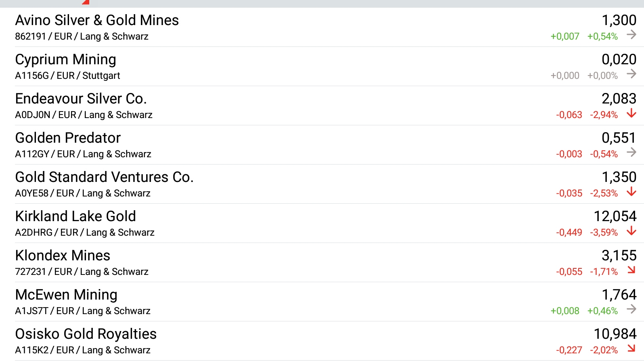Click Cyprium Mining's A1156G Stuttgart subtitle
644x361 pixels.
(67, 76)
